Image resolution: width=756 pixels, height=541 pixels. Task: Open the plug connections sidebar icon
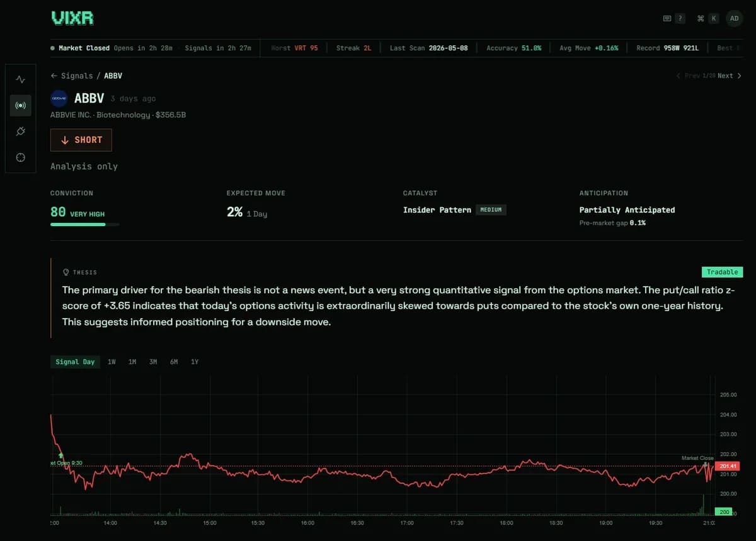pyautogui.click(x=20, y=131)
